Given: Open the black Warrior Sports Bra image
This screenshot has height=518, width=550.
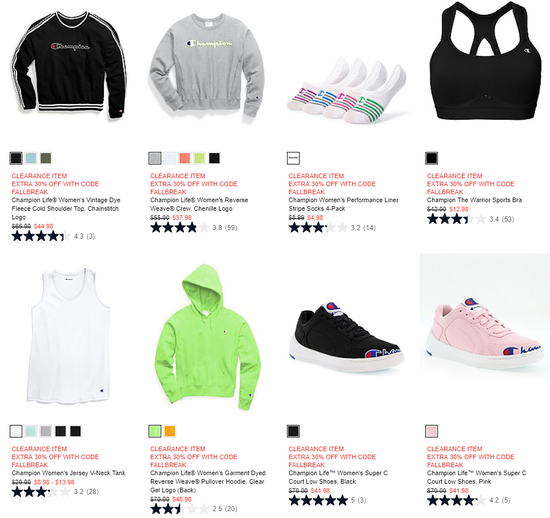Looking at the screenshot, I should tap(484, 60).
